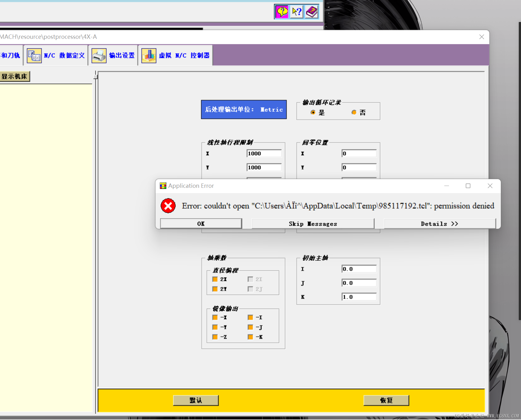Image resolution: width=521 pixels, height=420 pixels.
Task: Click the X home position field
Action: [359, 153]
